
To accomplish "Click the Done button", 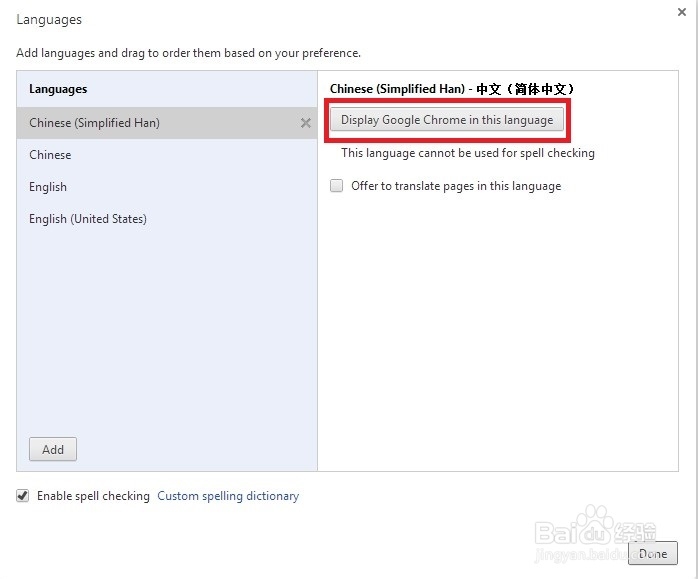I will click(653, 553).
